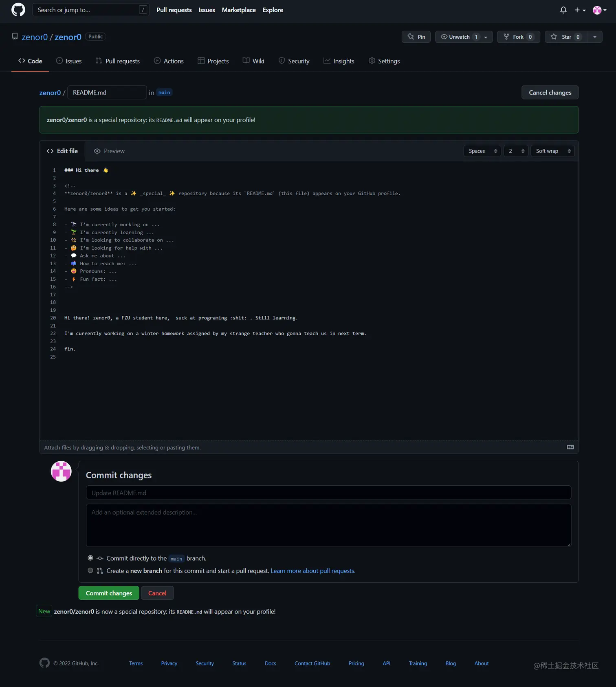This screenshot has height=687, width=616.
Task: Open the repository Settings tab
Action: click(x=384, y=61)
